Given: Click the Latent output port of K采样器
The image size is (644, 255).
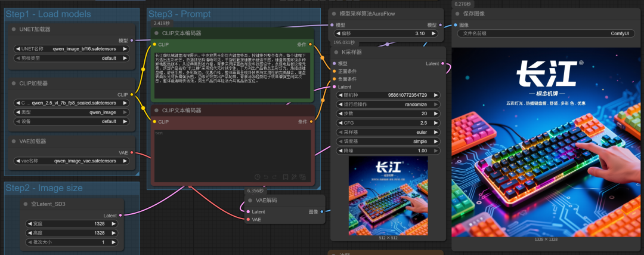Looking at the screenshot, I should pos(442,63).
